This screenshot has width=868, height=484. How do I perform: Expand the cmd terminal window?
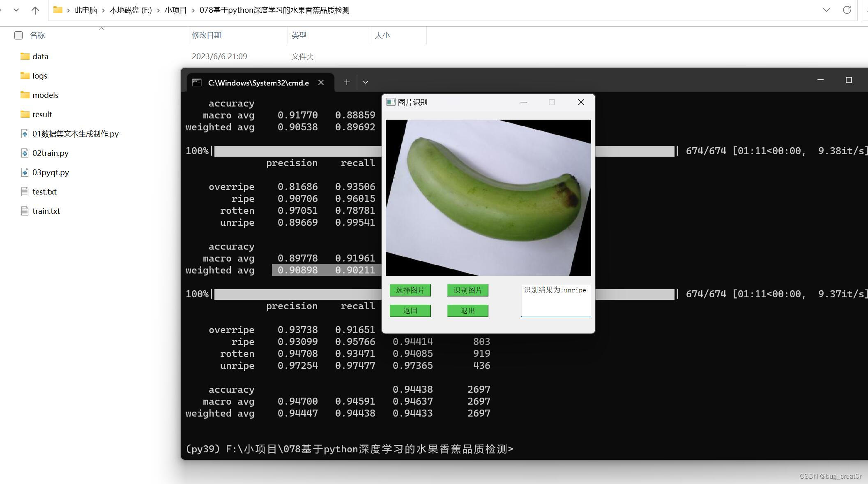[848, 80]
